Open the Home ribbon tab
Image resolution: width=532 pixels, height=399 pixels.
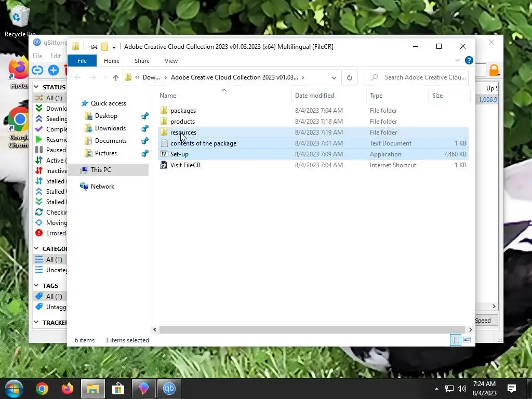[112, 61]
